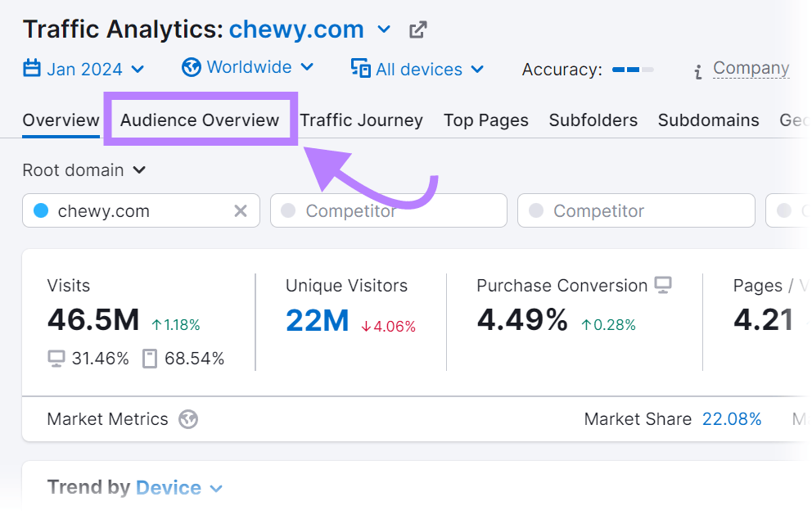Click the first Competitor input field
The image size is (812, 515).
click(x=388, y=210)
